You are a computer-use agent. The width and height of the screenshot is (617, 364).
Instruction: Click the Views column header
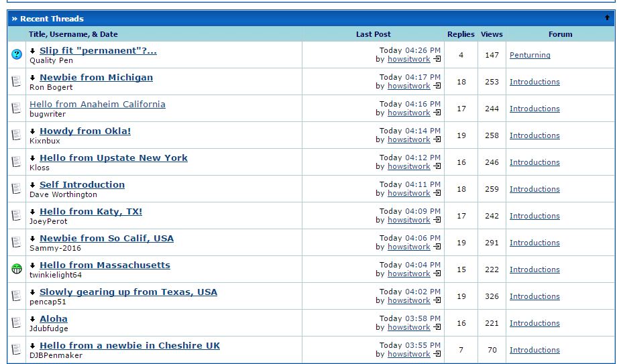[492, 34]
